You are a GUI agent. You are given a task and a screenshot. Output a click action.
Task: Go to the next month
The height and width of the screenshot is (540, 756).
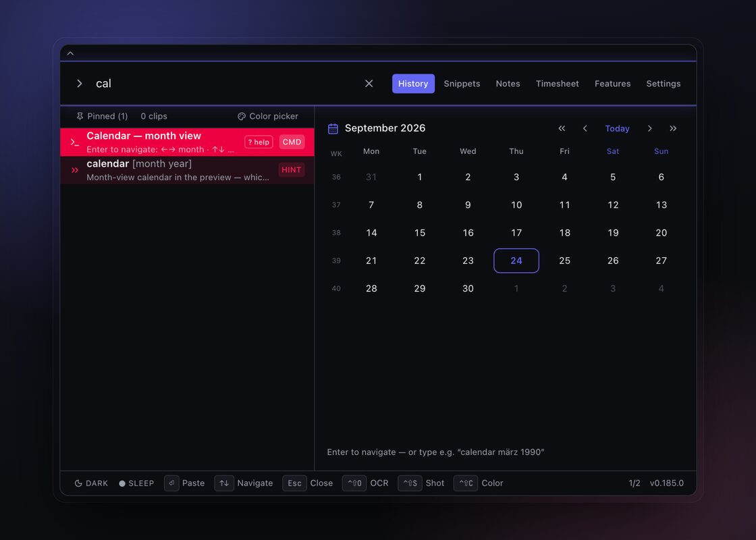click(650, 128)
